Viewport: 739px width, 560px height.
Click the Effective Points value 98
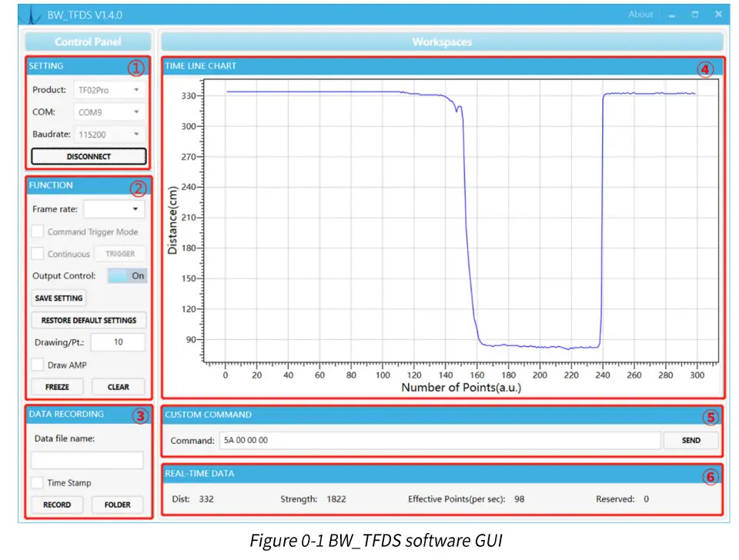pos(519,498)
